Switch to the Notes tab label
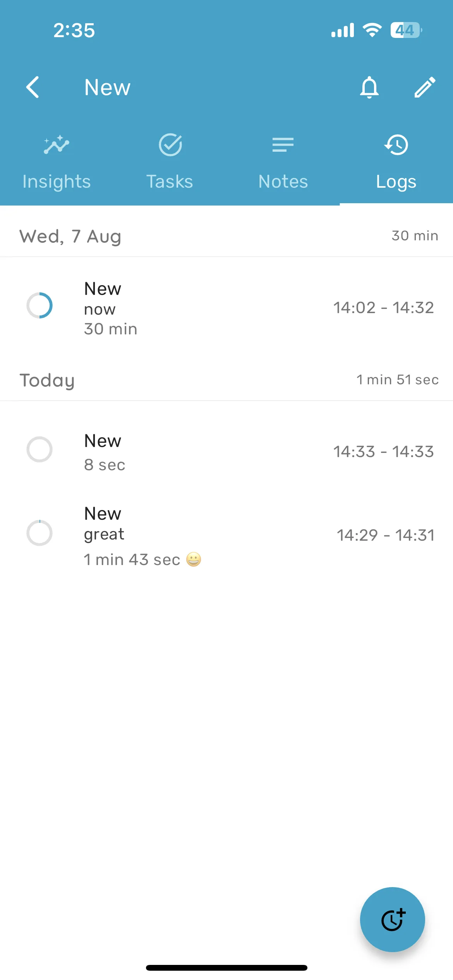Viewport: 453px width, 980px height. pyautogui.click(x=283, y=182)
